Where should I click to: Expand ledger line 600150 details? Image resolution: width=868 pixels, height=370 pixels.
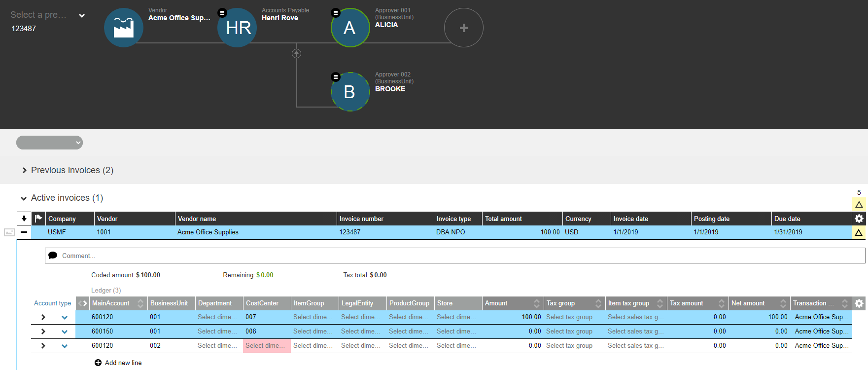(x=43, y=332)
